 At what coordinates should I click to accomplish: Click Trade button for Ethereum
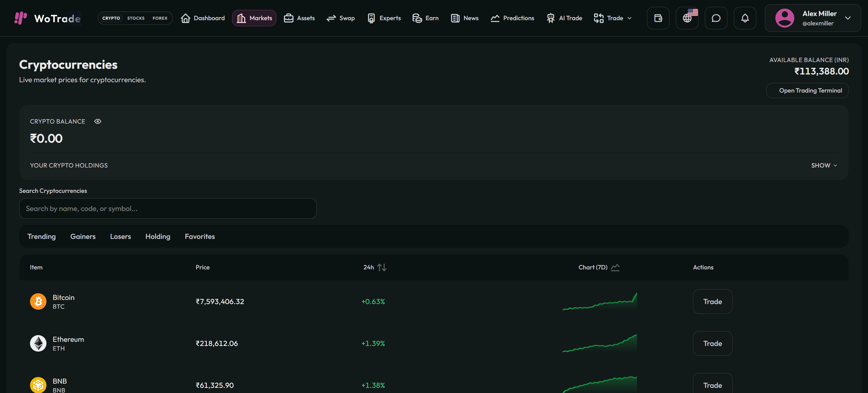(x=712, y=343)
